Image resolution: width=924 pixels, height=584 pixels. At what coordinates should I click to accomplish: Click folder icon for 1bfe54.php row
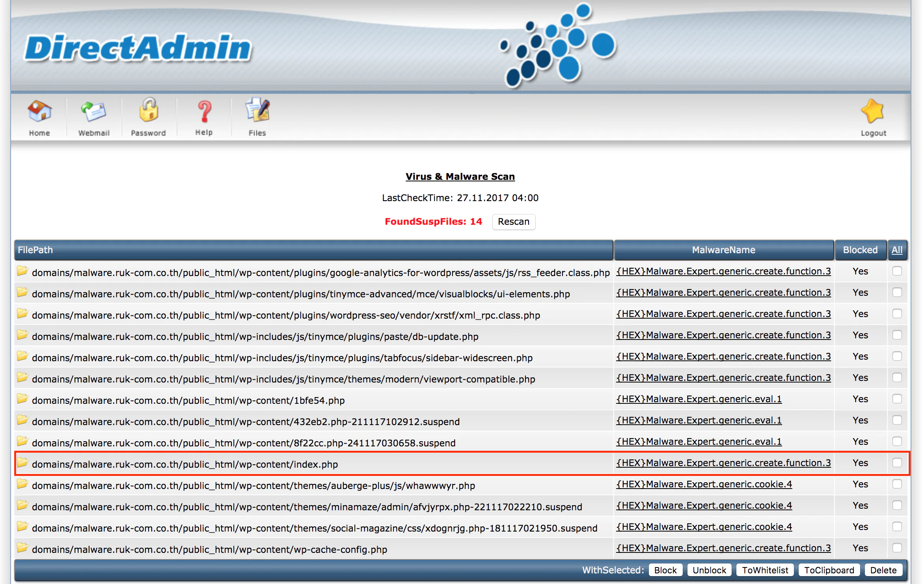22,399
